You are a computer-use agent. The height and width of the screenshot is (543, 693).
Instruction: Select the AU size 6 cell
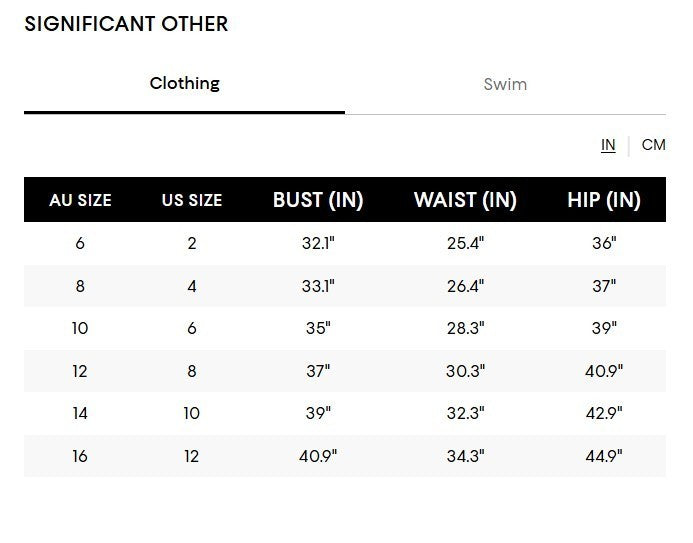click(80, 243)
